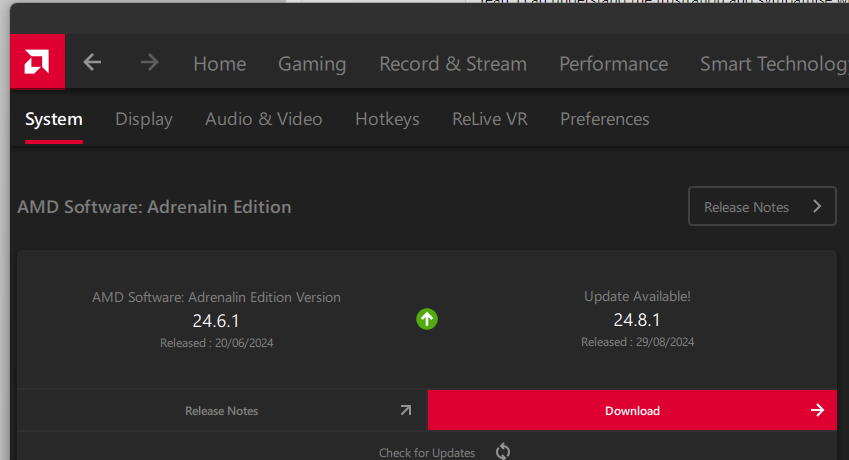Open the Gaming tab
The width and height of the screenshot is (849, 460).
coord(312,64)
